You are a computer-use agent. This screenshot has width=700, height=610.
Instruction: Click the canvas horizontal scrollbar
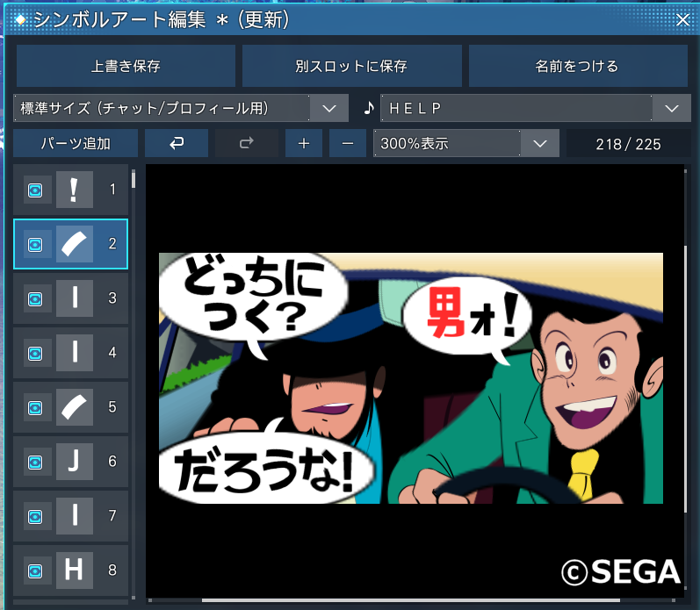click(411, 600)
